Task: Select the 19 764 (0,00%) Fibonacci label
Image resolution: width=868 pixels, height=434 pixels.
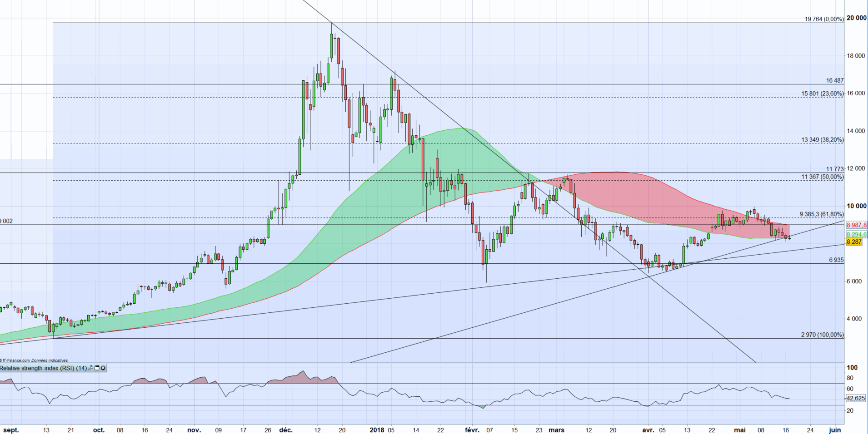Action: 824,19
